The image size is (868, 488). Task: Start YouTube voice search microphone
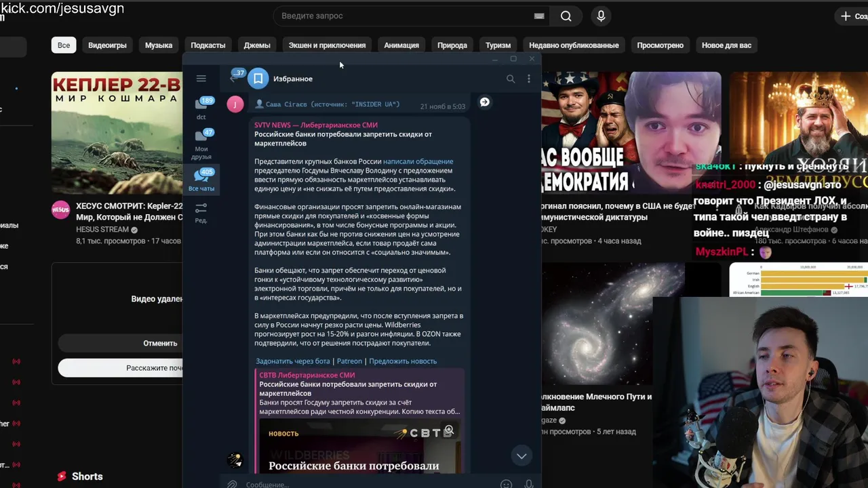click(x=601, y=16)
